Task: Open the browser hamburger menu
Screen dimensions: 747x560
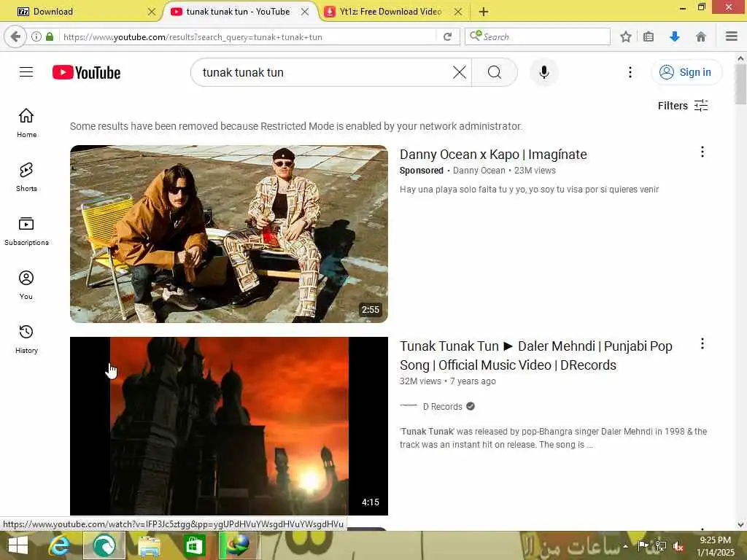Action: click(732, 36)
